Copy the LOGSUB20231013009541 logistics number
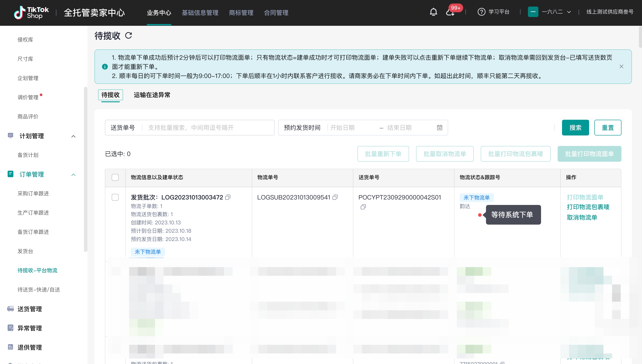Image resolution: width=642 pixels, height=364 pixels. 335,197
